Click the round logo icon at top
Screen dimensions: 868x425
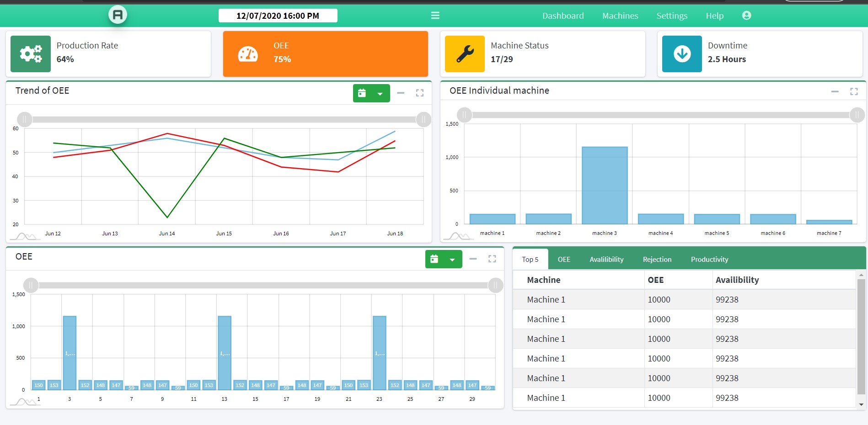118,15
